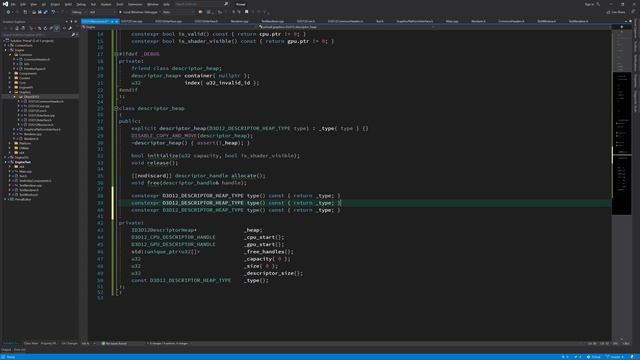
Task: Switch to the TestRenderer.cpp editor tab
Action: (x=272, y=21)
